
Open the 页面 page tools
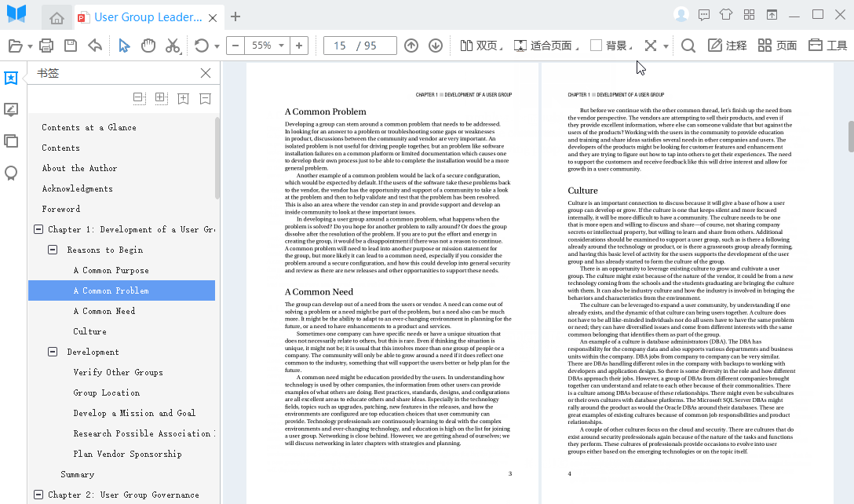pyautogui.click(x=777, y=46)
